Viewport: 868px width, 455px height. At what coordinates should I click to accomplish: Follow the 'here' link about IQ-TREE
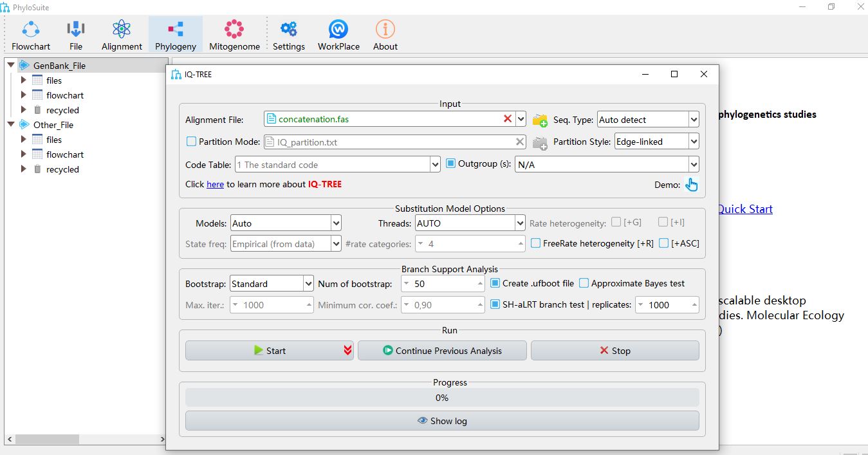[x=215, y=184]
